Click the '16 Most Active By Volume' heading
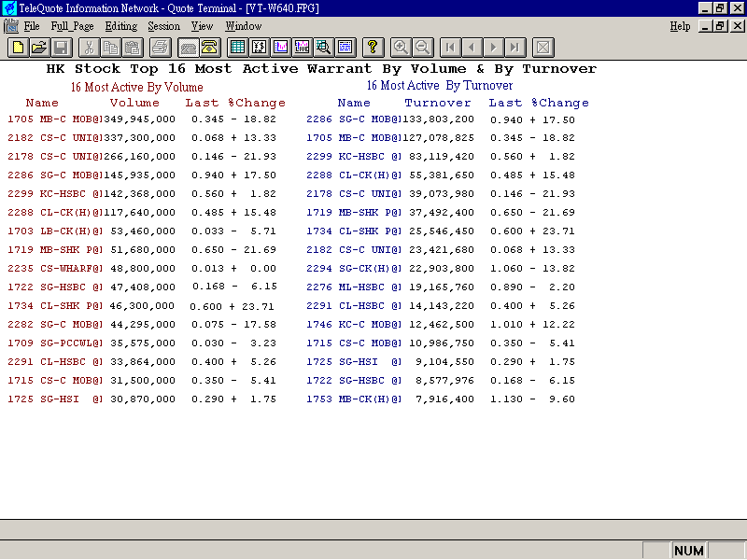This screenshot has width=747, height=560. (x=136, y=87)
